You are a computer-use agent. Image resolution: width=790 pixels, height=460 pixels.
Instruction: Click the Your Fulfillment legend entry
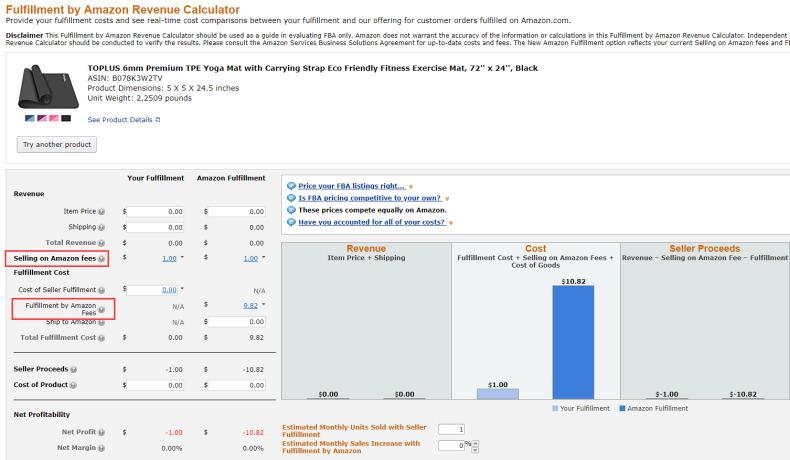581,409
